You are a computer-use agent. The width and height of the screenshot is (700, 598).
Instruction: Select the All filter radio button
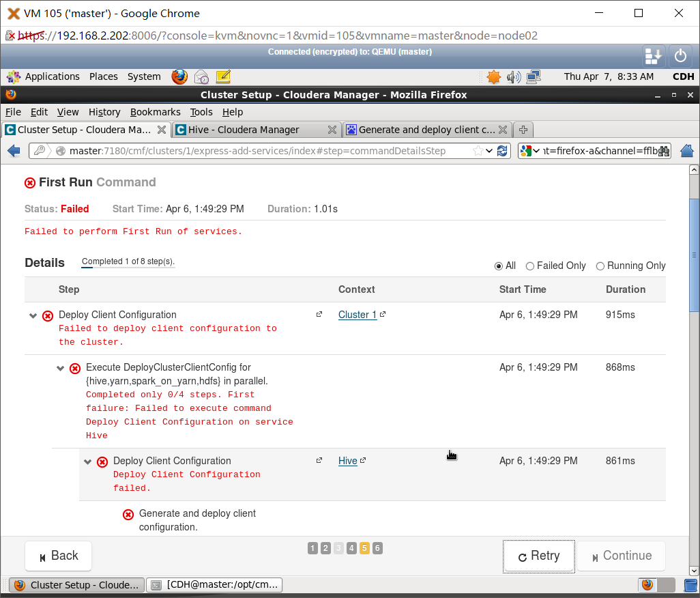pyautogui.click(x=499, y=266)
